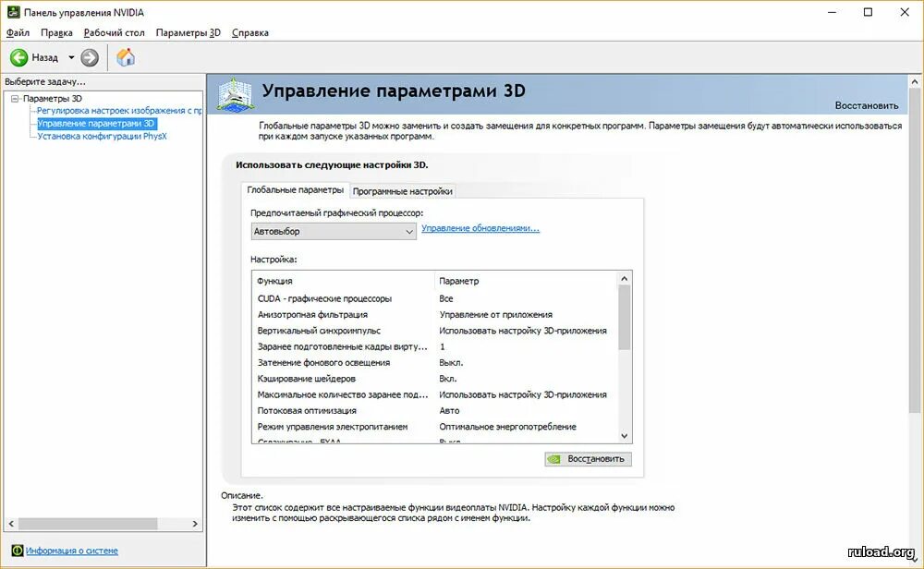Open the Файл menu

(18, 32)
